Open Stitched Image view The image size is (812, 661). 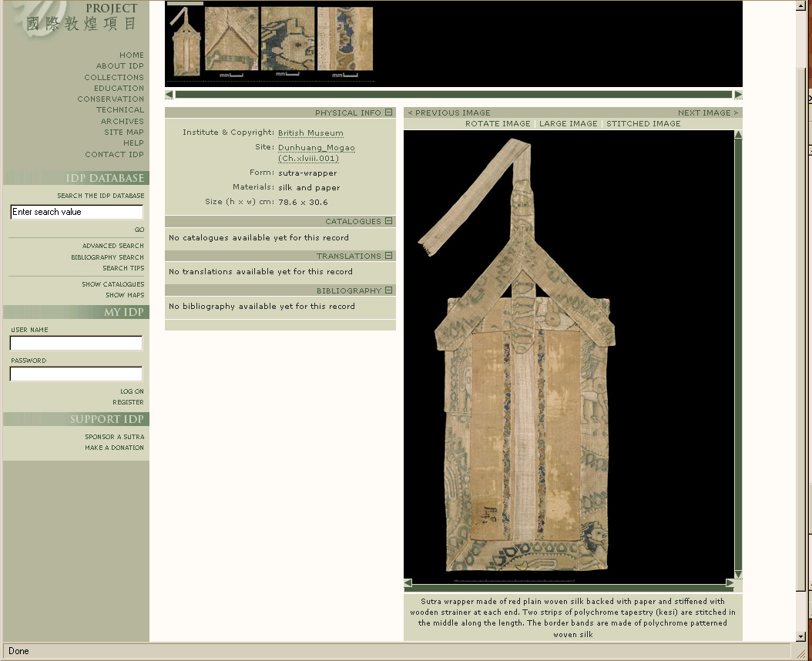click(643, 124)
